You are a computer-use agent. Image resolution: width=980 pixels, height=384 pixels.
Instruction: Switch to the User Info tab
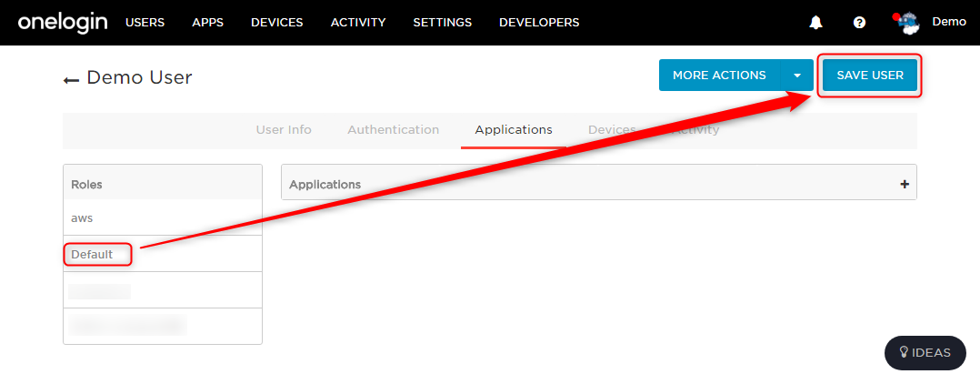tap(284, 130)
